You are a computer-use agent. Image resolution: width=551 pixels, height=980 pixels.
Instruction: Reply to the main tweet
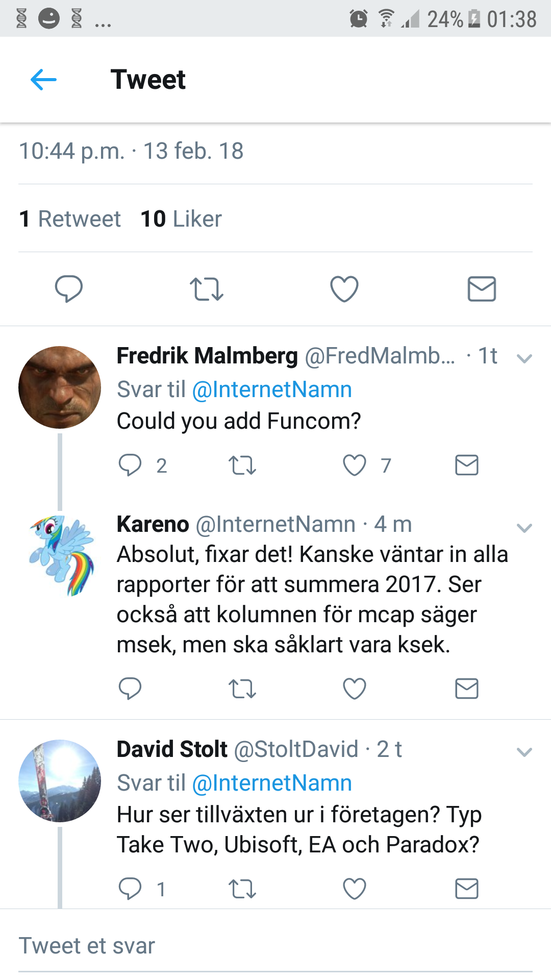[69, 288]
